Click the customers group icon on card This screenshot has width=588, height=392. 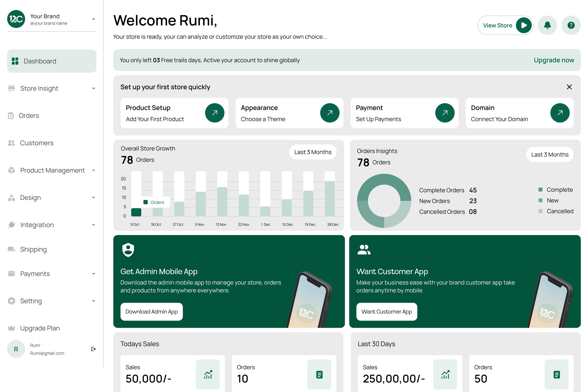[364, 250]
